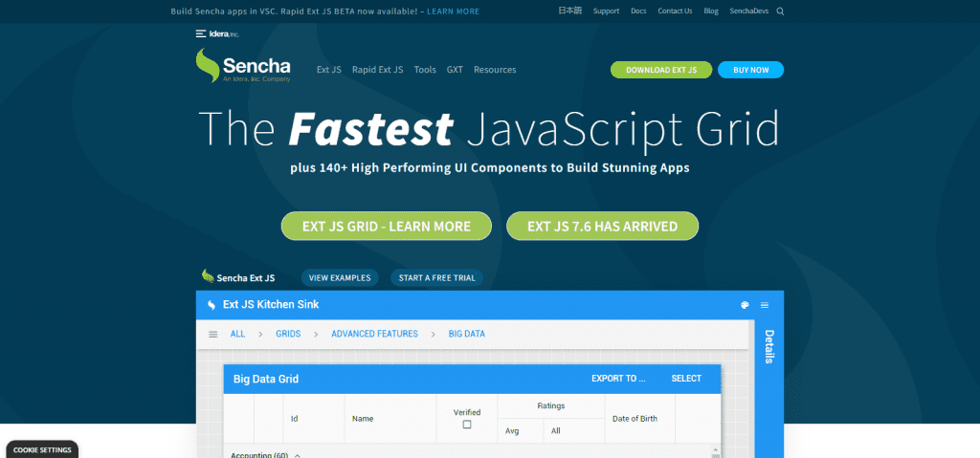Click the Ext JS Kitchen Sink logo icon
980x458 pixels.
coord(211,305)
